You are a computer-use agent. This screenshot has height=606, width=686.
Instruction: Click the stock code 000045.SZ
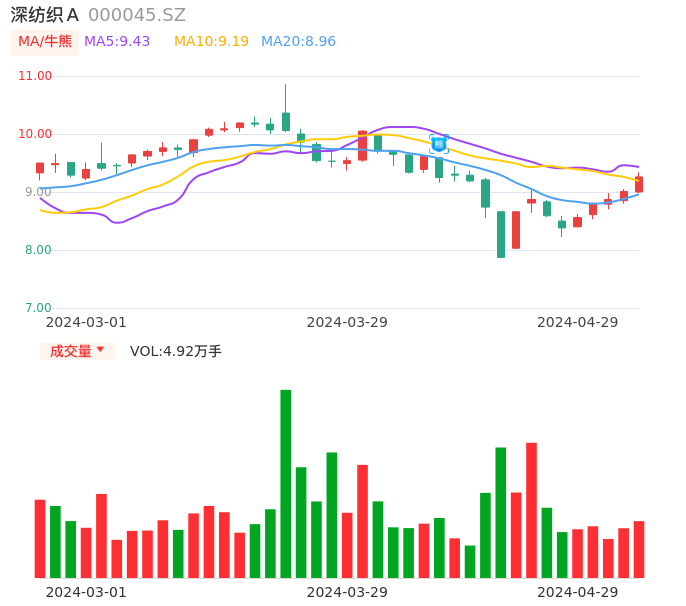pos(137,15)
